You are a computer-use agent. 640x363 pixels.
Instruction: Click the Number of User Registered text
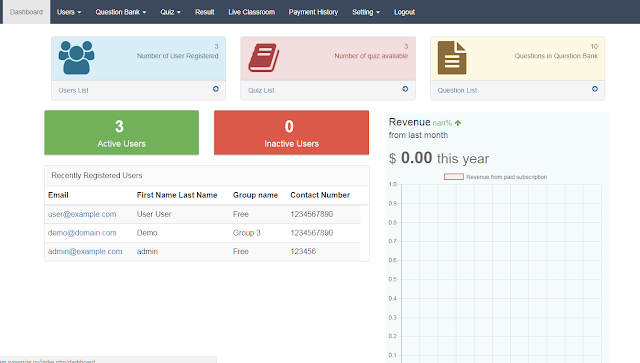tap(178, 56)
